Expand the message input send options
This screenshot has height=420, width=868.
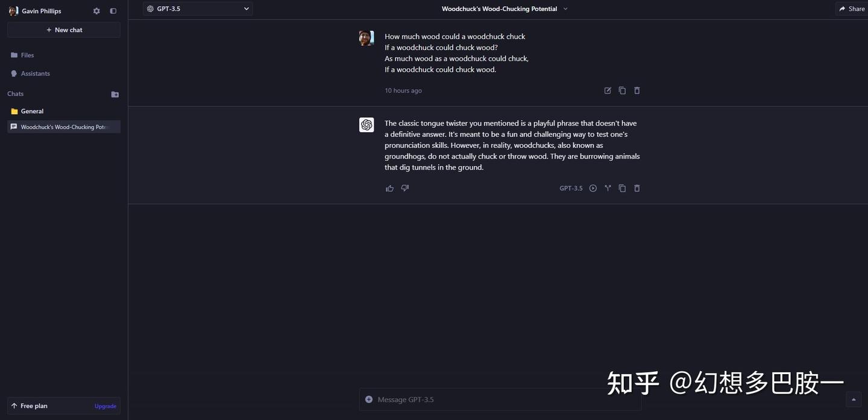pos(853,399)
